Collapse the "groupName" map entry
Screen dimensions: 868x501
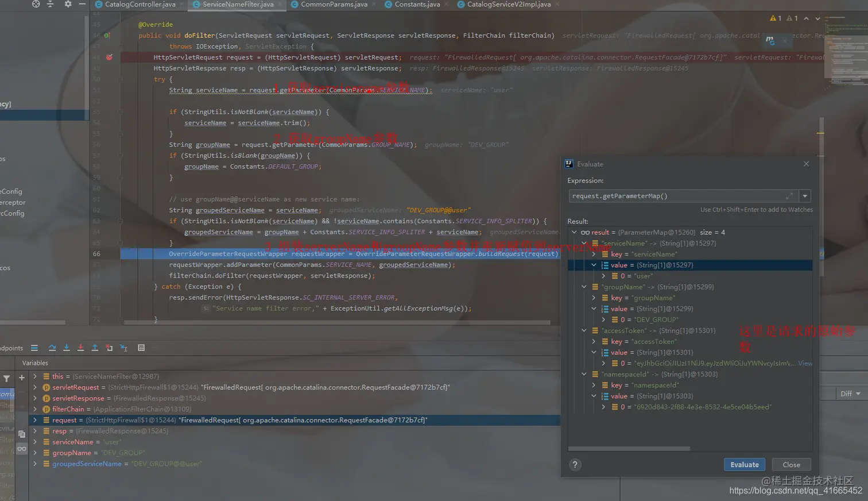point(584,287)
